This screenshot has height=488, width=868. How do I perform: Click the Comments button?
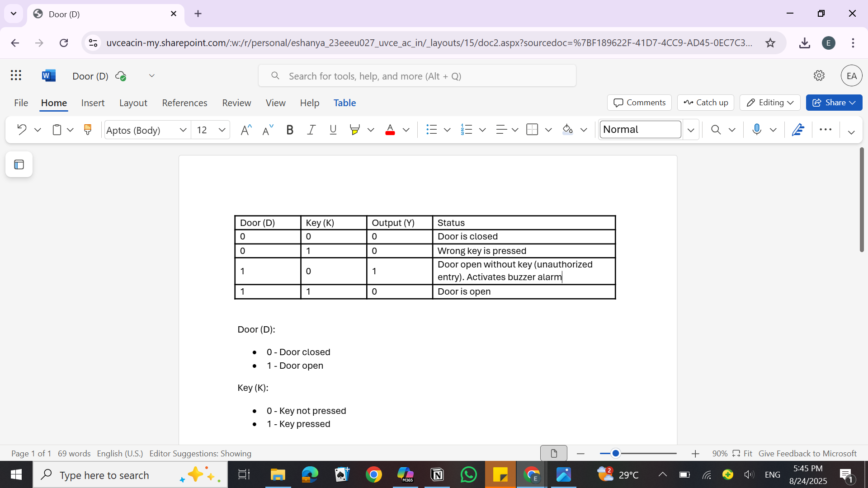639,103
